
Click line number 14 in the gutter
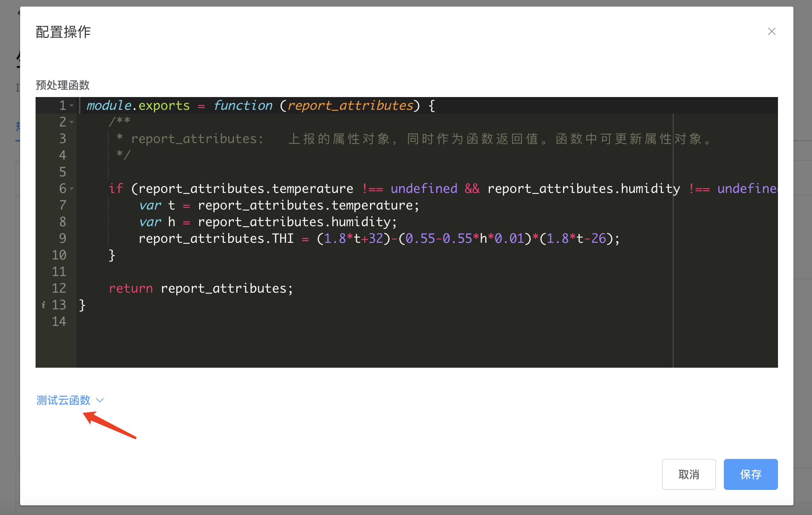click(x=59, y=322)
